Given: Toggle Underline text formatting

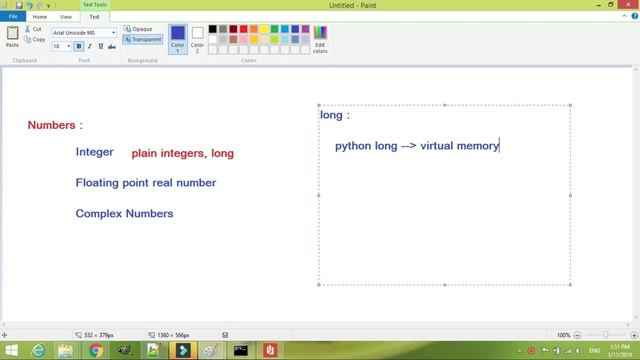Looking at the screenshot, I should coord(101,46).
